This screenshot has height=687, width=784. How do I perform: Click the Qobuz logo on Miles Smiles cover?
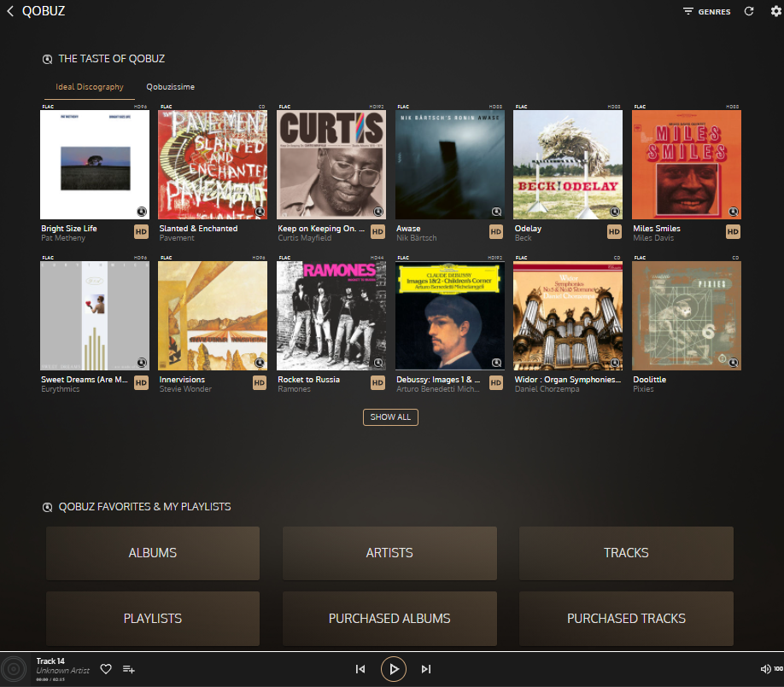click(734, 212)
